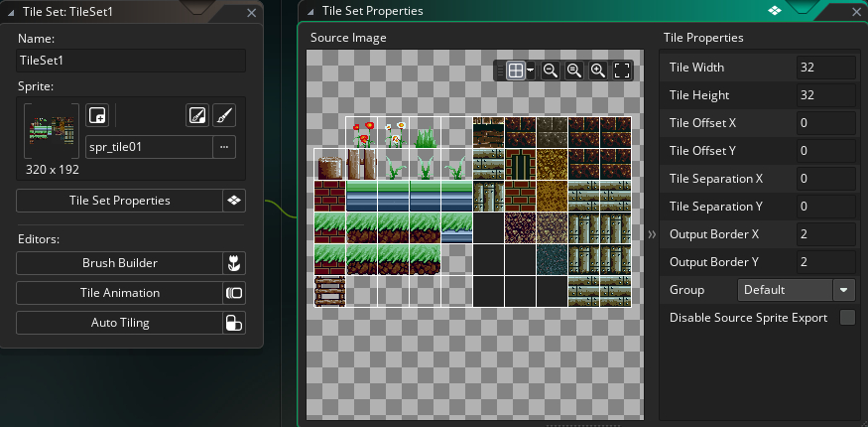Select the wooden ladder tile
The image size is (868, 427).
click(x=330, y=291)
